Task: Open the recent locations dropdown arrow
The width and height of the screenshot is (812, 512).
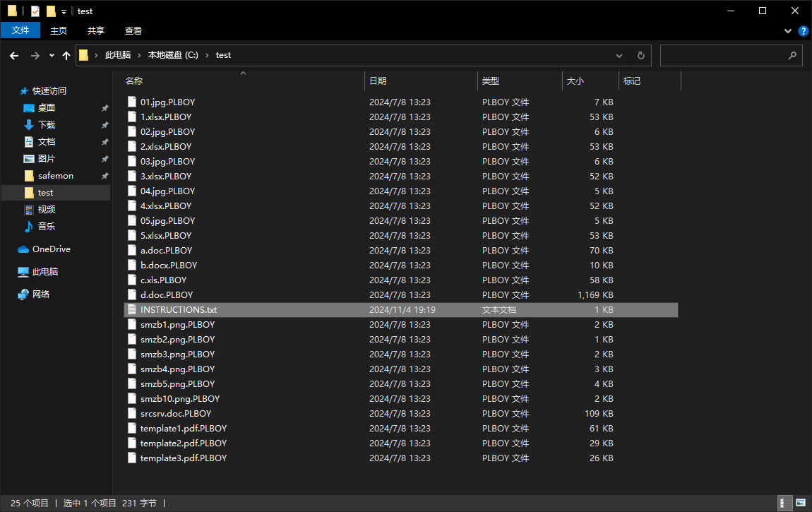Action: [52, 55]
